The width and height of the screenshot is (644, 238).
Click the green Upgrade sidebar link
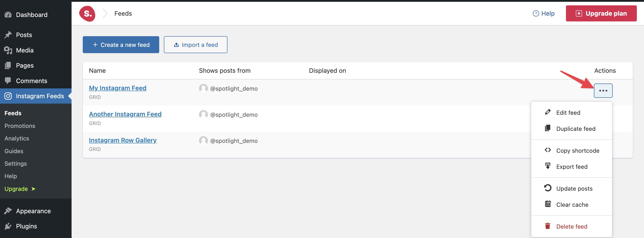(x=20, y=189)
